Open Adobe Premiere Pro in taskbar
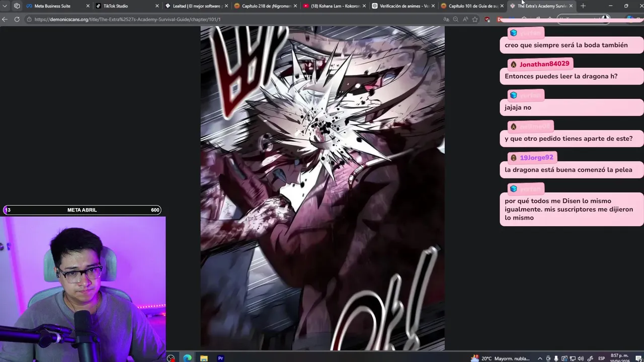This screenshot has width=644, height=362. pyautogui.click(x=220, y=358)
